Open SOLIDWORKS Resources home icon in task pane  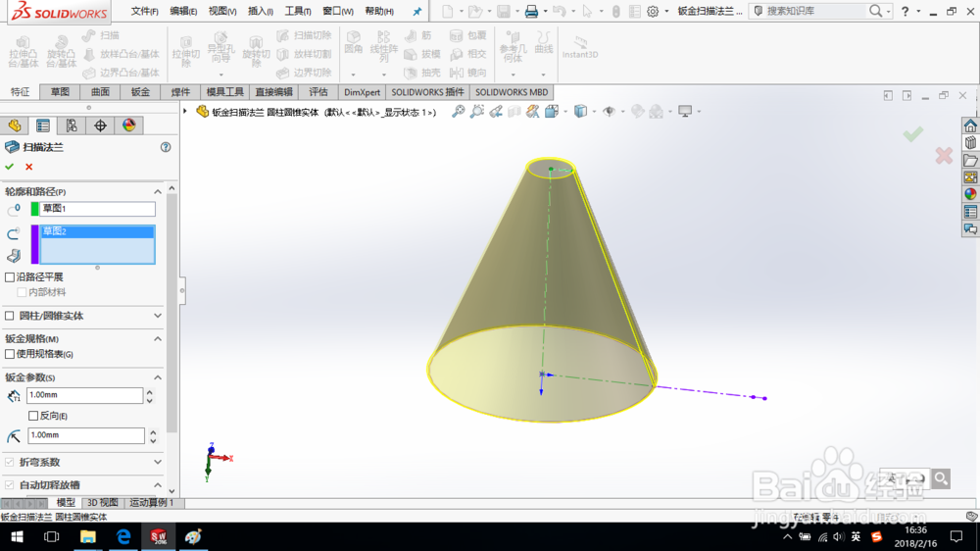click(970, 125)
